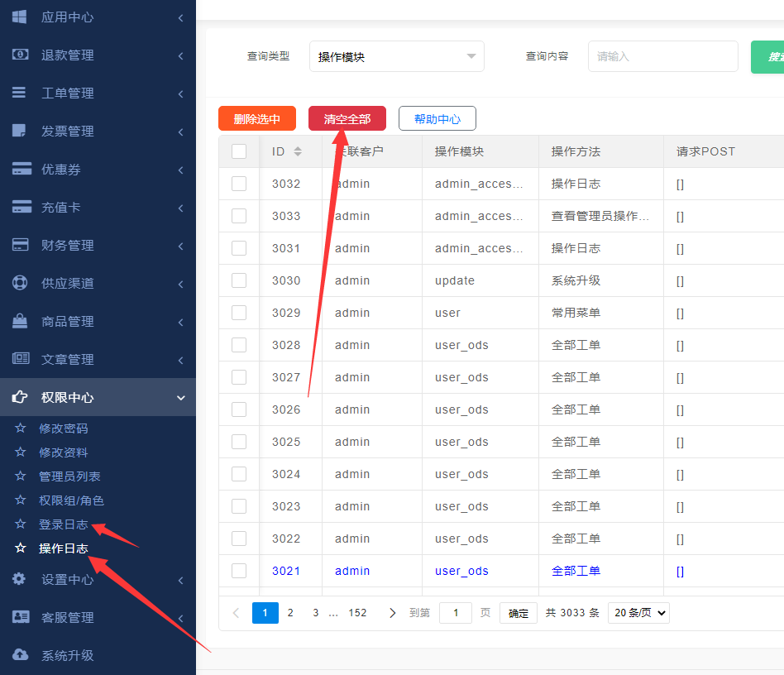Click 查看管理员操作… cell in row 3033
Screen dimensions: 784x675
(600, 216)
